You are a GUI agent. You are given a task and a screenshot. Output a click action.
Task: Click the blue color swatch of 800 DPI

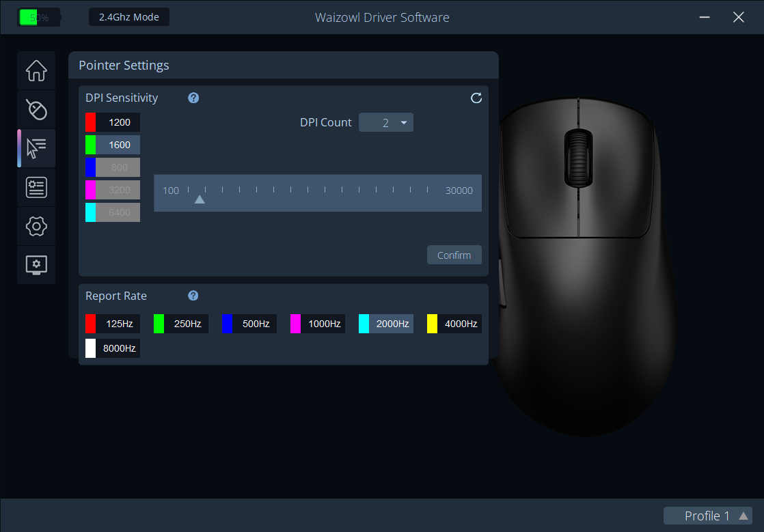point(91,167)
